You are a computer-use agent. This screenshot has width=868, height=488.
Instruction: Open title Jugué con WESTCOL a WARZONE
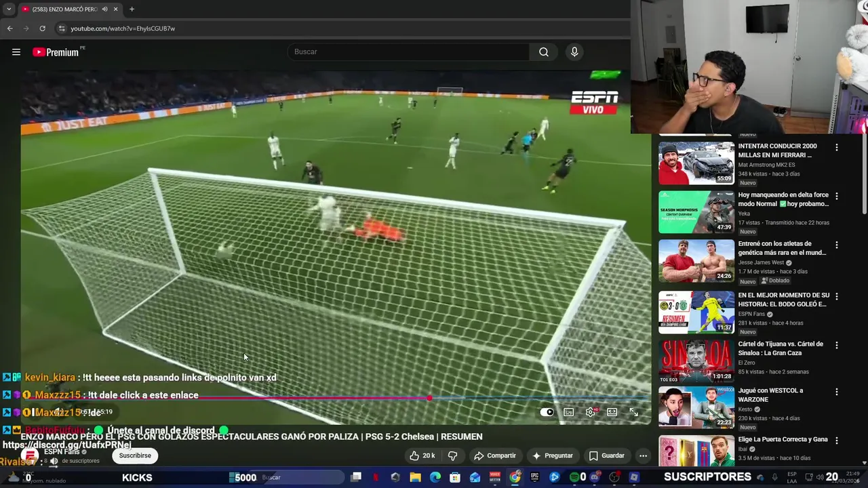pos(770,394)
